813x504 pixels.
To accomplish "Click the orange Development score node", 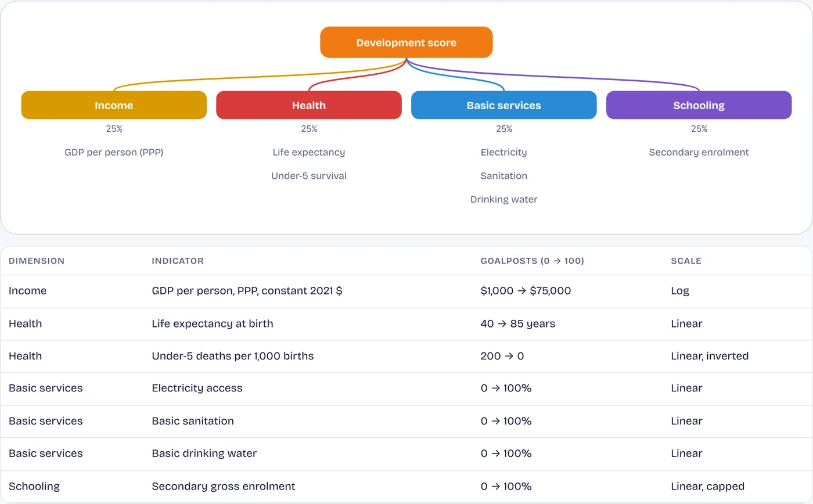I will point(406,42).
